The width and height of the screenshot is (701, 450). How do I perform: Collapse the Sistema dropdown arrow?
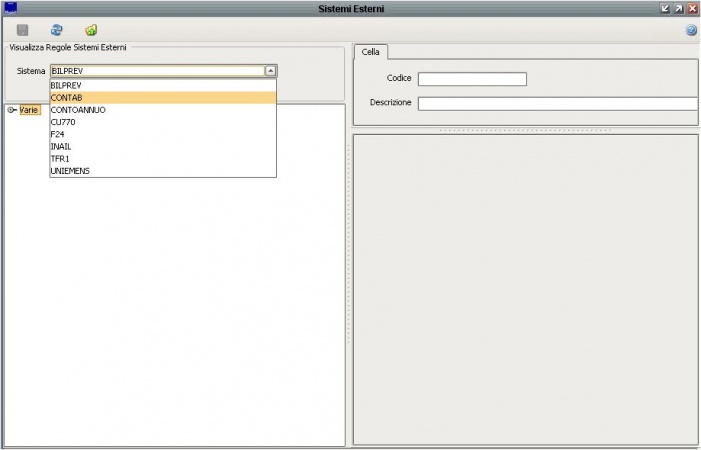(270, 71)
